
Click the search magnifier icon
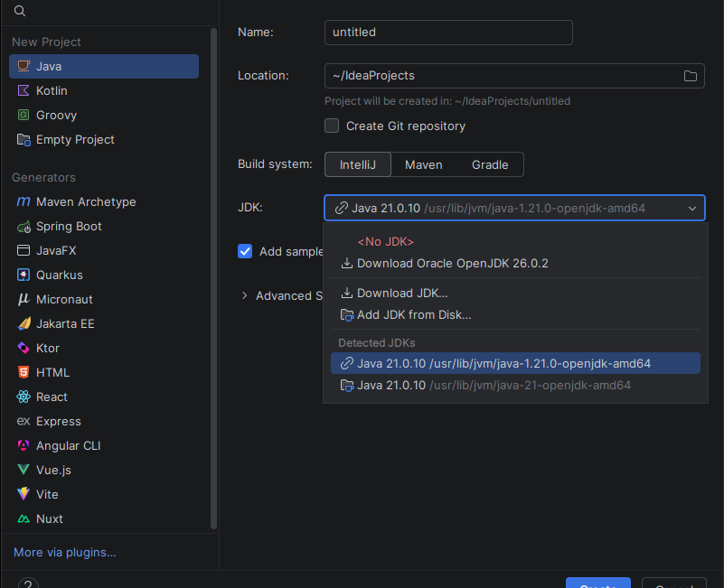point(19,11)
